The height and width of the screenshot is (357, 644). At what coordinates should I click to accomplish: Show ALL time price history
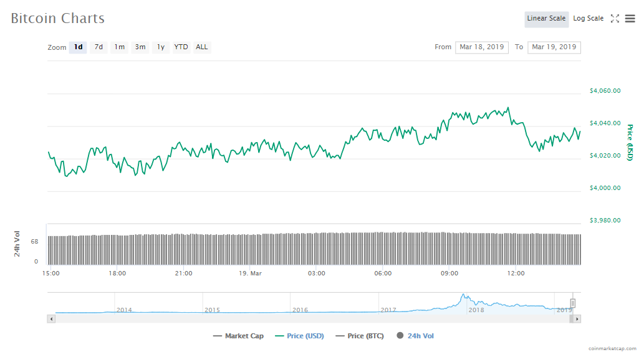pyautogui.click(x=202, y=47)
